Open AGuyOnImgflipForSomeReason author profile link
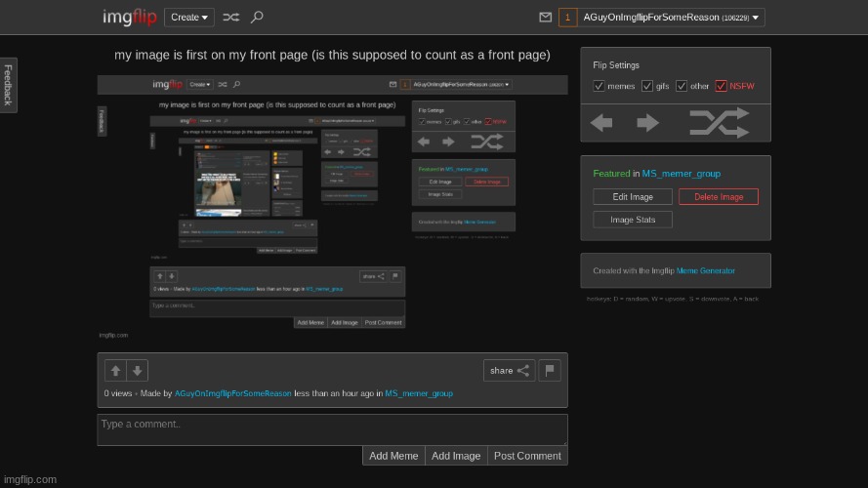Screen dimensions: 868x488 click(x=233, y=393)
